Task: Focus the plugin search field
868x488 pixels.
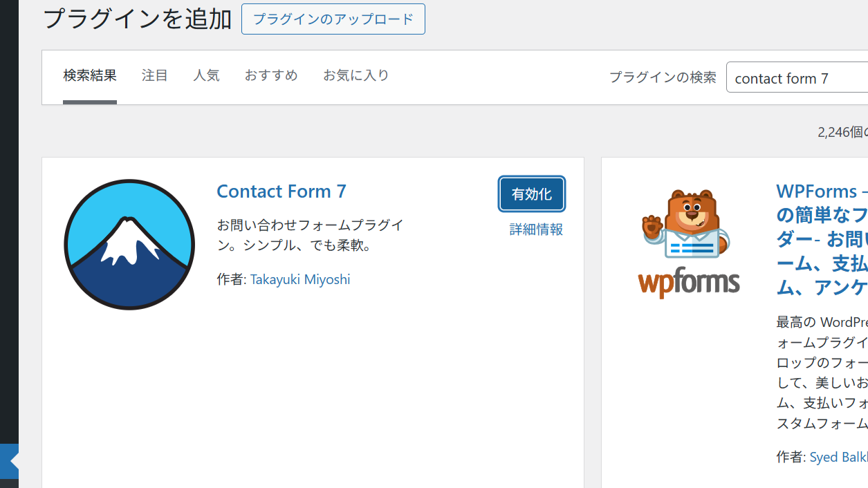Action: 797,77
